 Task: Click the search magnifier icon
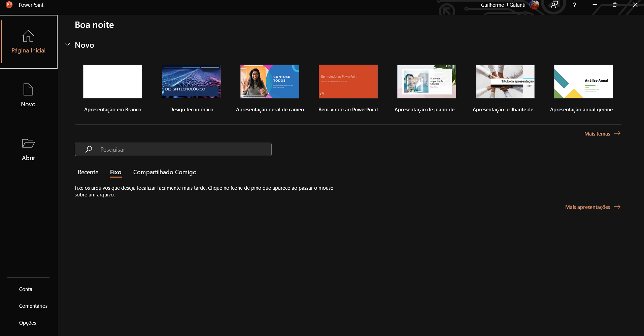coord(89,149)
